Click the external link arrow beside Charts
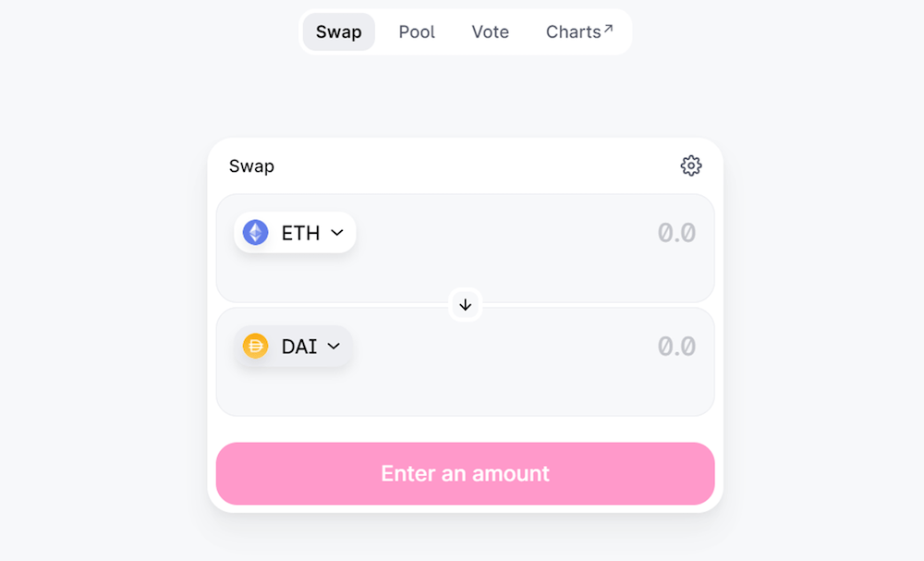The width and height of the screenshot is (924, 561). point(608,29)
